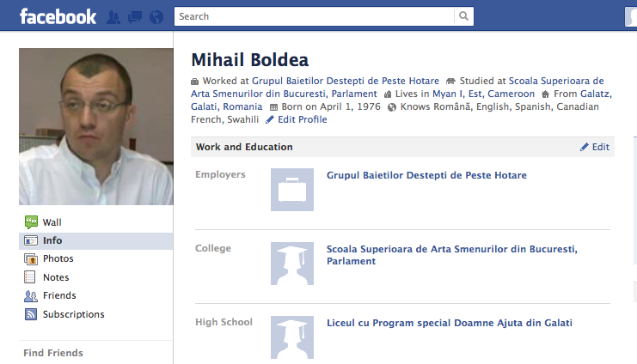Open Wall in the sidebar
The width and height of the screenshot is (637, 364).
tap(52, 222)
